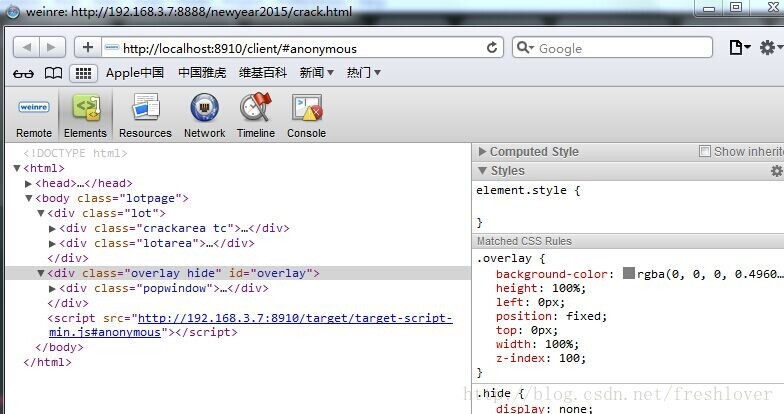Viewport: 784px width, 414px height.
Task: Open the 维基百科 bookmark
Action: [263, 73]
